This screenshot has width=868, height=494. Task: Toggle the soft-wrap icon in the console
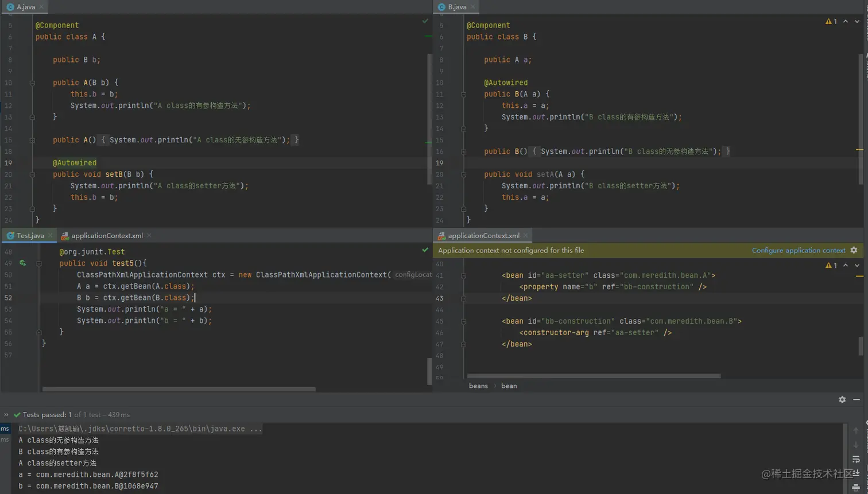[856, 459]
